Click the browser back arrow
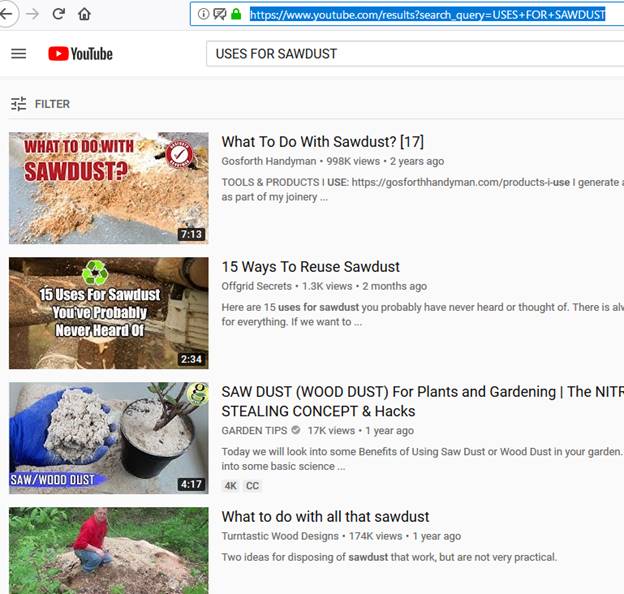 6,14
